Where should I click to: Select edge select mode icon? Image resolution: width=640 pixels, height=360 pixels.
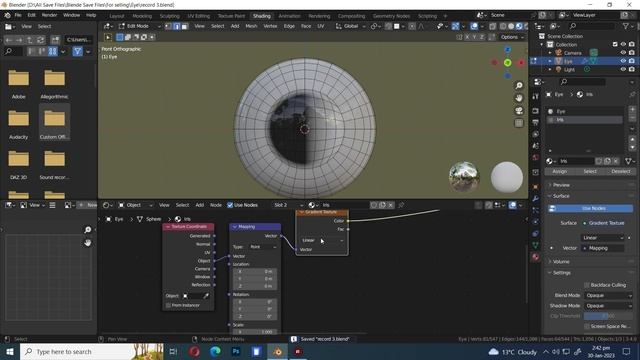(x=176, y=26)
